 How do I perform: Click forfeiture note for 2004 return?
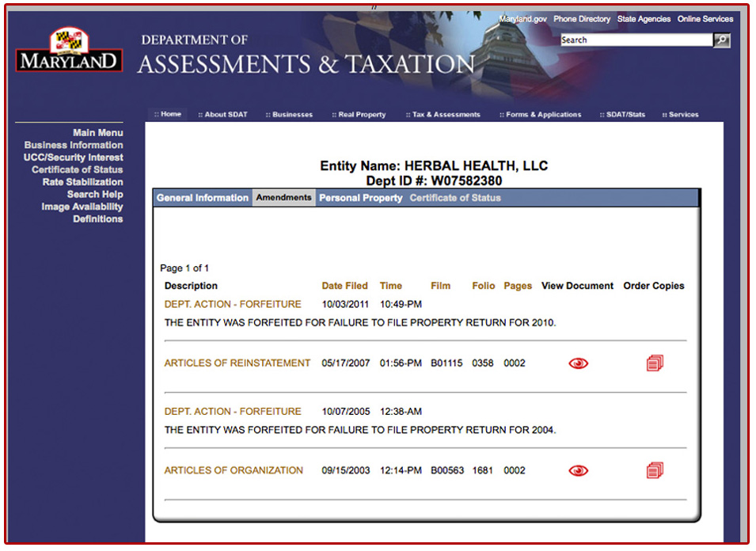[x=360, y=430]
